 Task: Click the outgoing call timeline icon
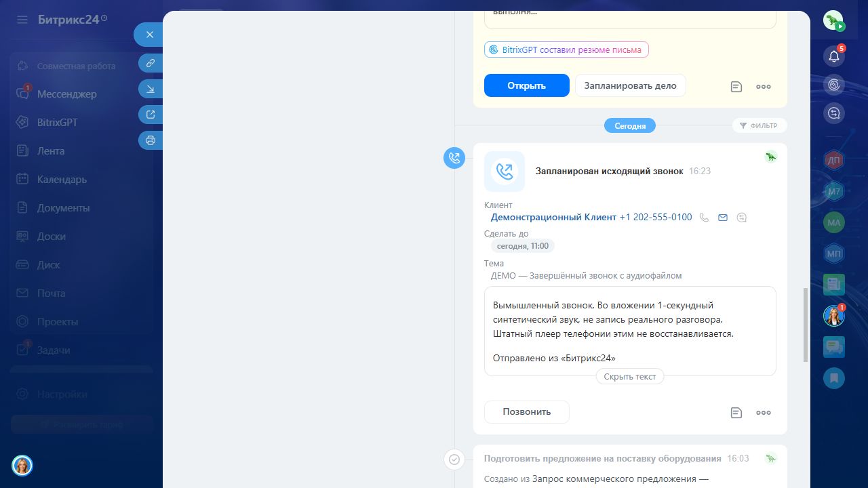454,158
